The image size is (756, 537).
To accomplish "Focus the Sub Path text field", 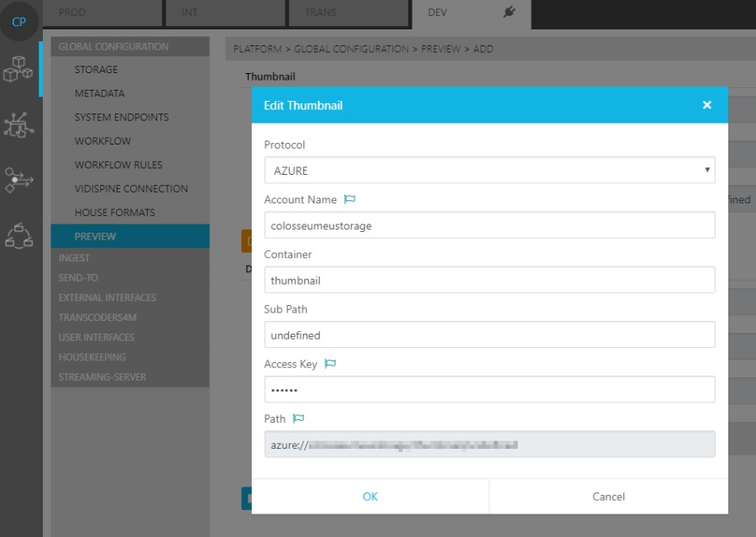I will point(489,334).
